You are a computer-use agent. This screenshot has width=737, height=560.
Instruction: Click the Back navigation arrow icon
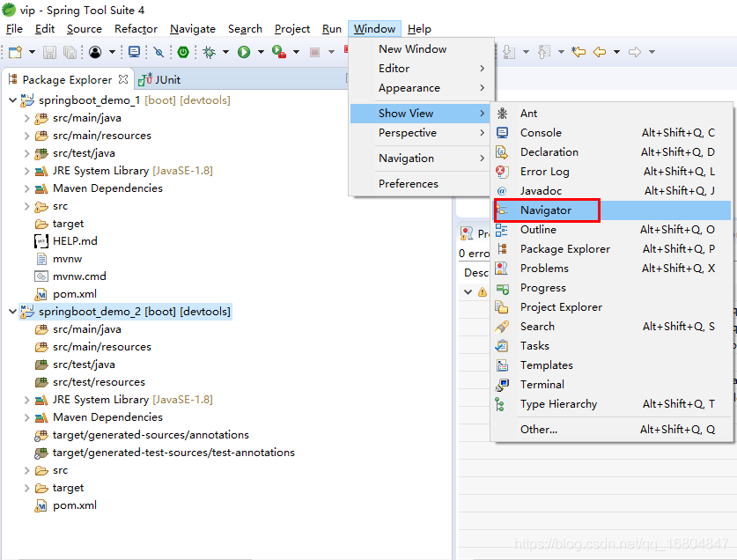[600, 52]
